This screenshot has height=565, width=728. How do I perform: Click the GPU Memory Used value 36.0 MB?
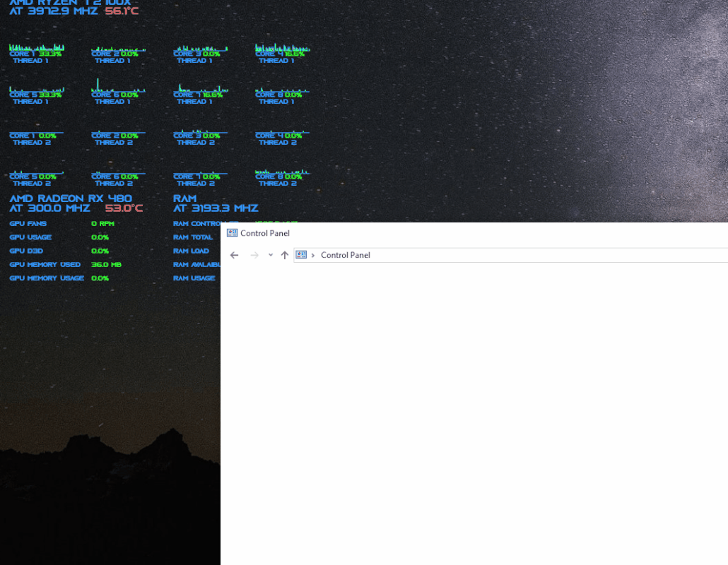106,265
